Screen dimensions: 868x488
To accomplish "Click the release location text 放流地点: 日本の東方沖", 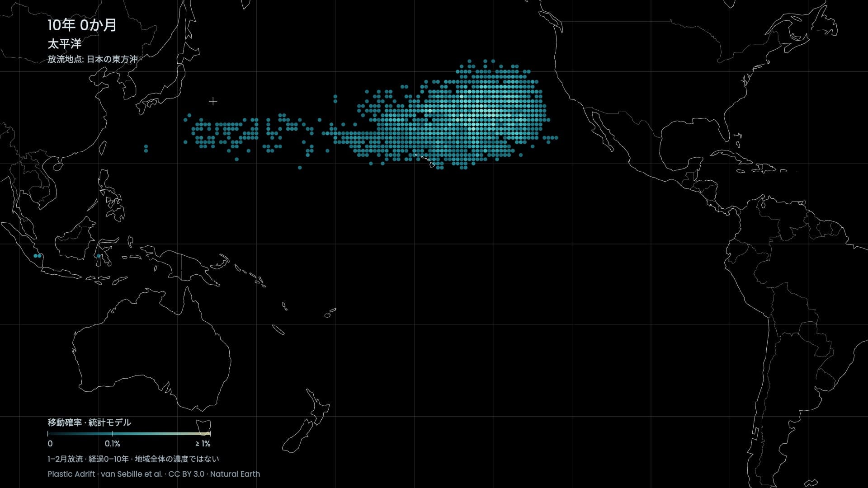I will 93,59.
